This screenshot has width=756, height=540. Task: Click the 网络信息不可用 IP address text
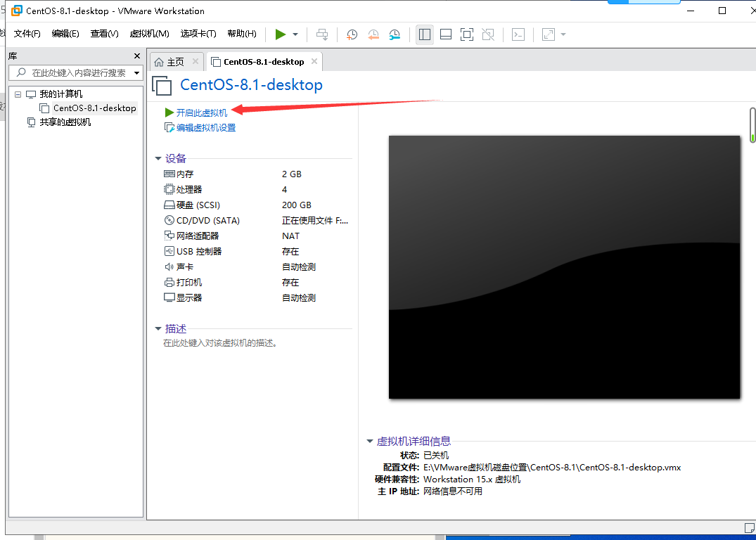tap(453, 491)
